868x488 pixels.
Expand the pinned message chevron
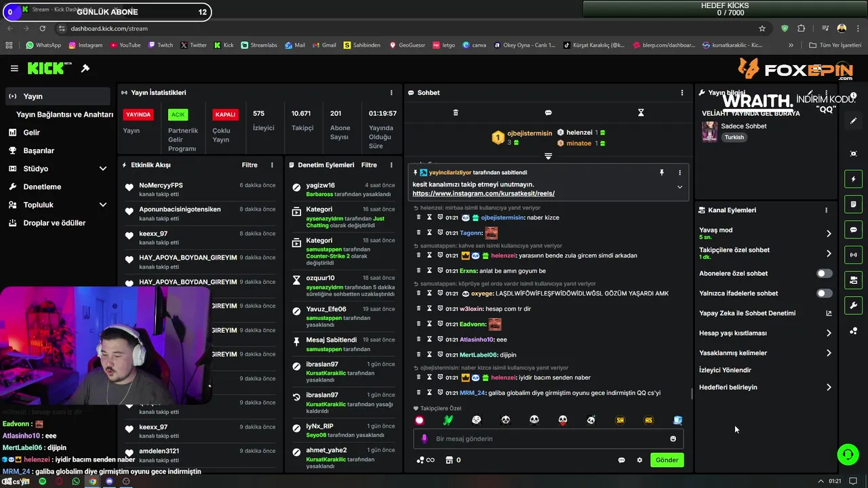tap(679, 187)
